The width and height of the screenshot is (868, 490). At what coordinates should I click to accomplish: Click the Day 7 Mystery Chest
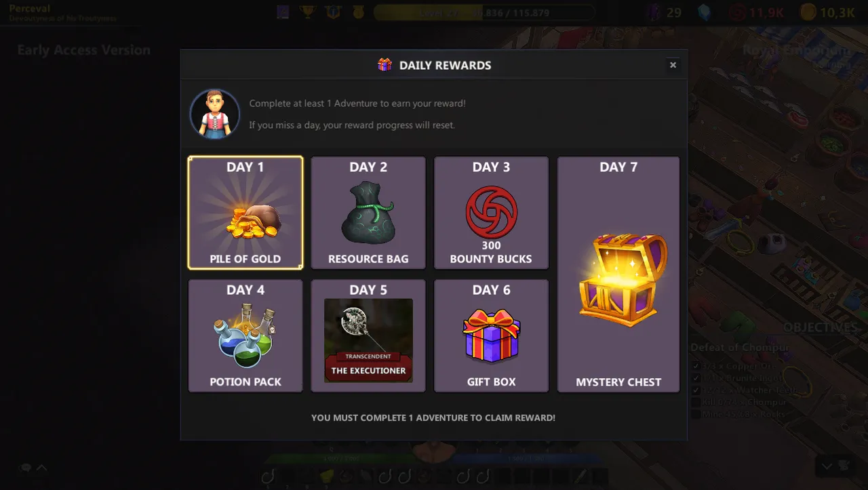pyautogui.click(x=618, y=274)
